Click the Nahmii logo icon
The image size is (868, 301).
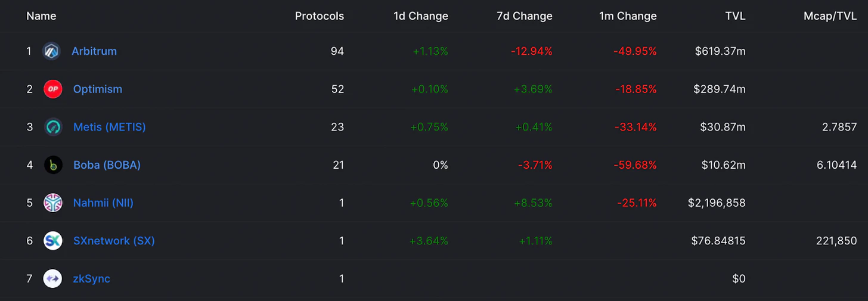[53, 203]
